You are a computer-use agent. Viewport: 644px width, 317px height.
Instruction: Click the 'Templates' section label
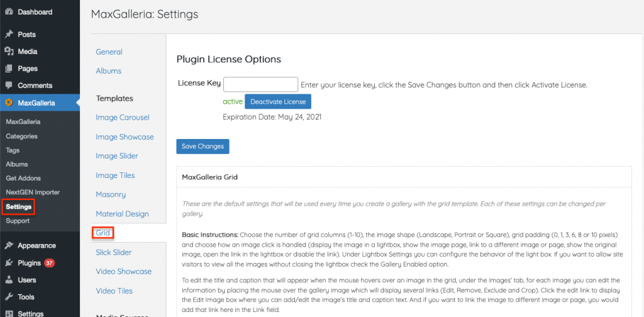[114, 99]
